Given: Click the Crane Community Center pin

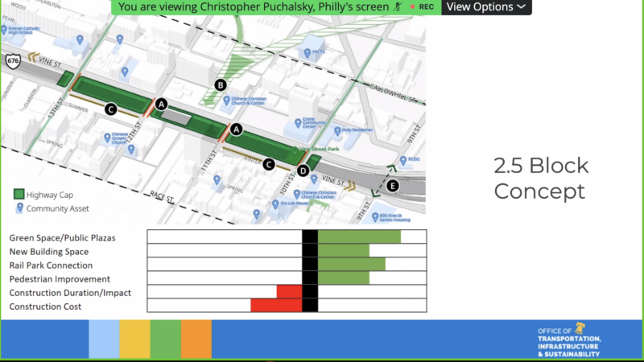Looking at the screenshot, I should click(x=298, y=123).
